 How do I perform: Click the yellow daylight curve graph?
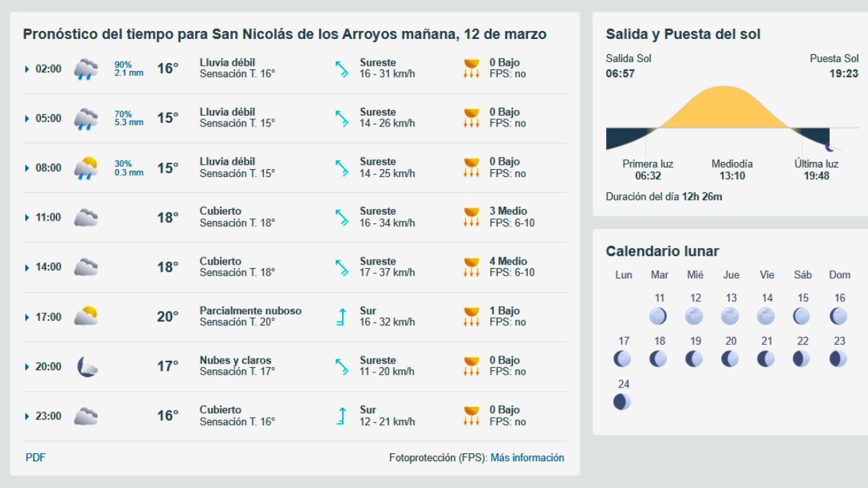click(723, 108)
